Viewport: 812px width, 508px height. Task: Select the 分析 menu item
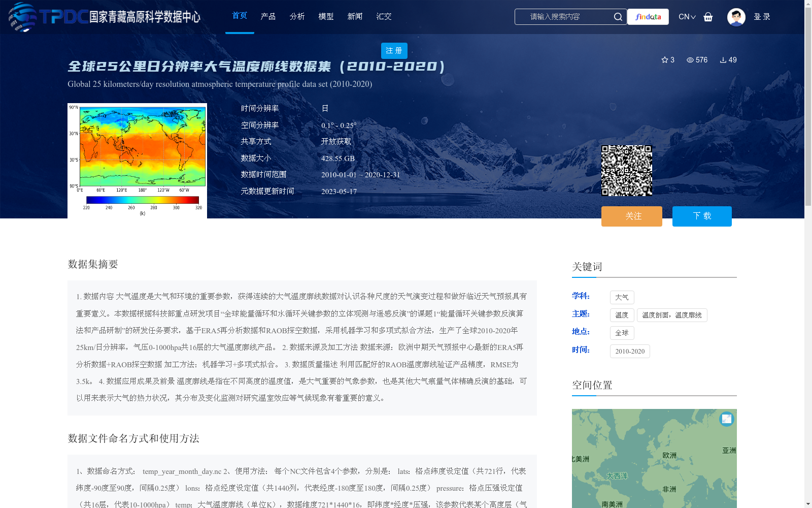coord(297,16)
